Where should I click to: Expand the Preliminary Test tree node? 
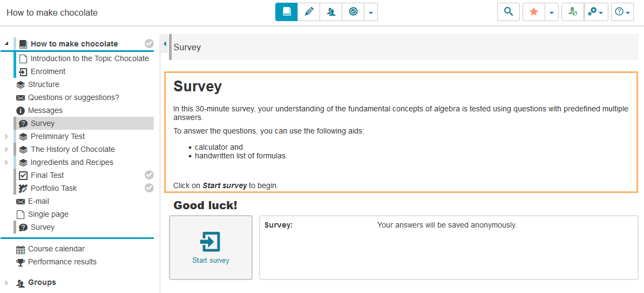click(6, 136)
